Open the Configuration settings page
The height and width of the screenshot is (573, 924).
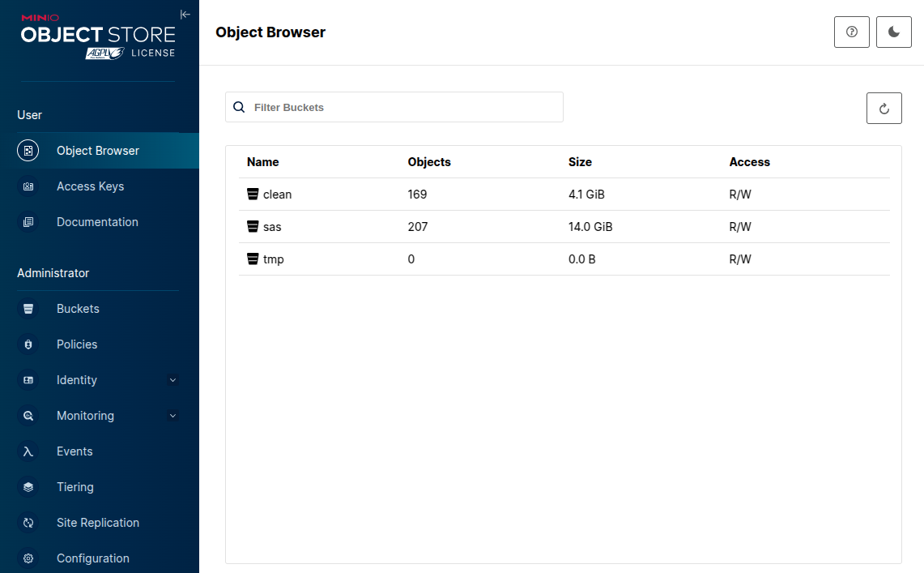[92, 558]
